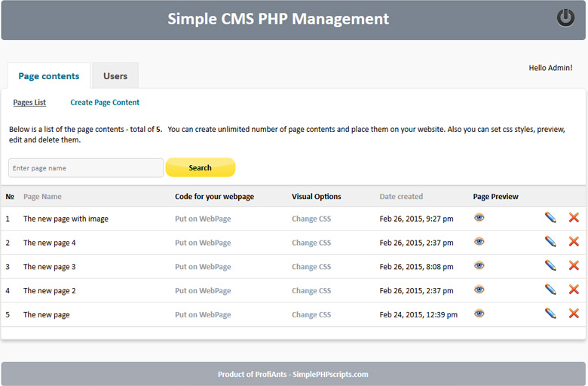Click page name 'The new page 2'
The height and width of the screenshot is (386, 588).
50,291
